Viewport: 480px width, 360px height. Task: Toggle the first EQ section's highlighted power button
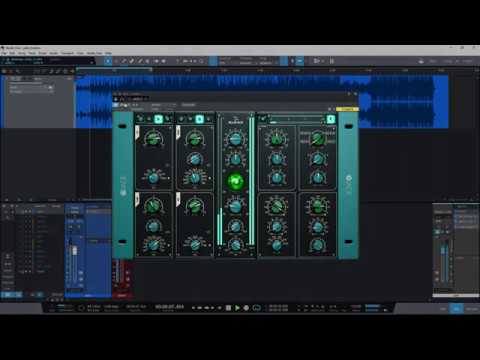(158, 119)
